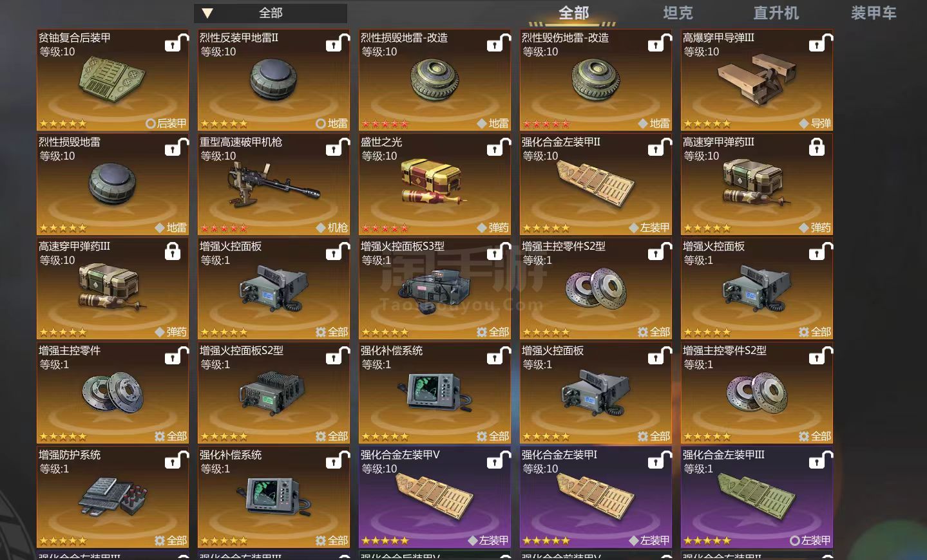Screen dimensions: 927x560
Task: Select the first-row 强化补偿系统 radar screen icon
Action: (x=434, y=392)
